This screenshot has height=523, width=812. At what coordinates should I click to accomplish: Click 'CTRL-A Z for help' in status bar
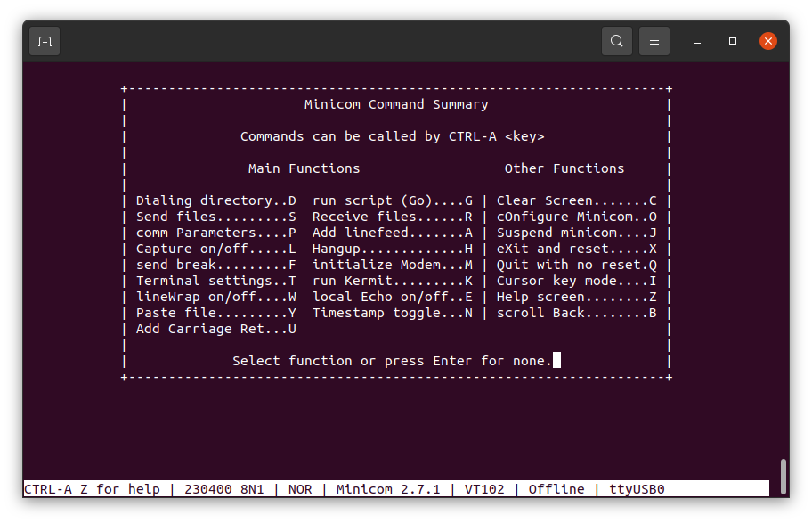pyautogui.click(x=93, y=489)
